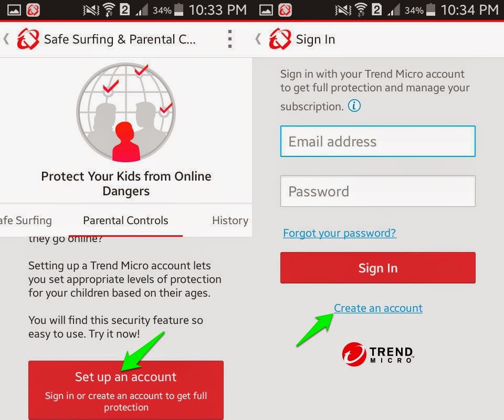Tap the Trend Micro logo in Sign In header
The image size is (504, 420).
(280, 39)
